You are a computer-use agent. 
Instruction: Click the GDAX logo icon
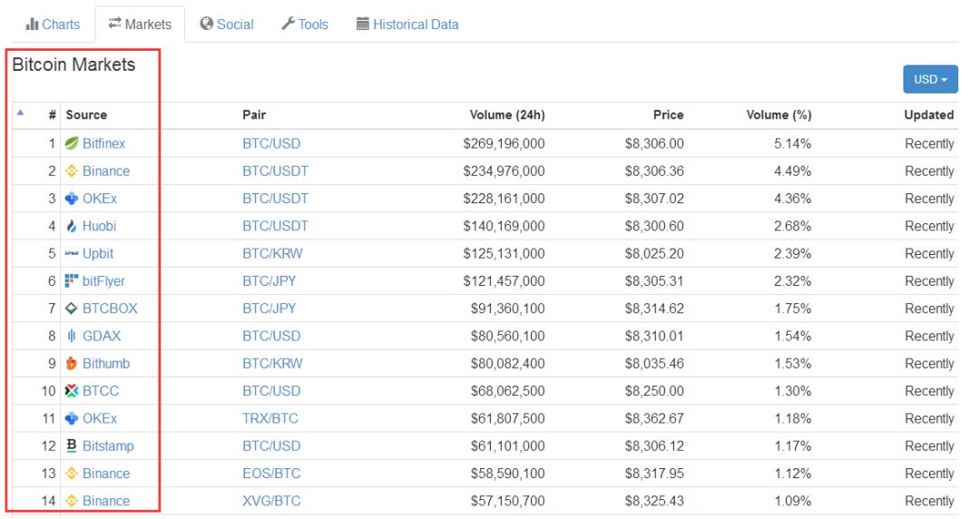coord(73,336)
